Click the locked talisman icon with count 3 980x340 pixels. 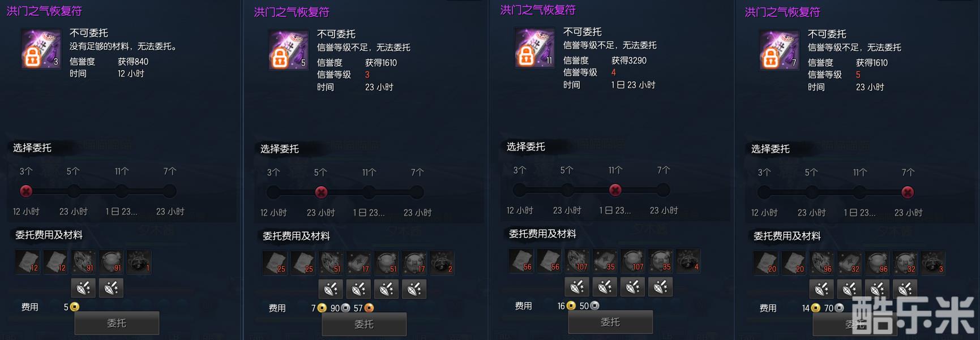pyautogui.click(x=41, y=49)
